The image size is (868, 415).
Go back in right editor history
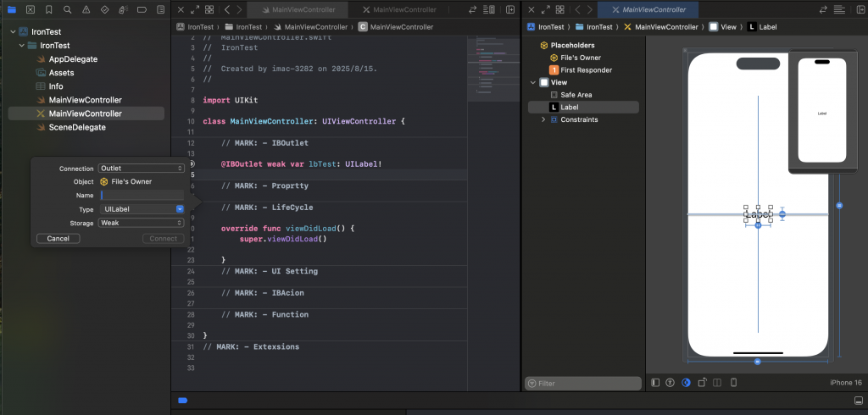tap(578, 9)
